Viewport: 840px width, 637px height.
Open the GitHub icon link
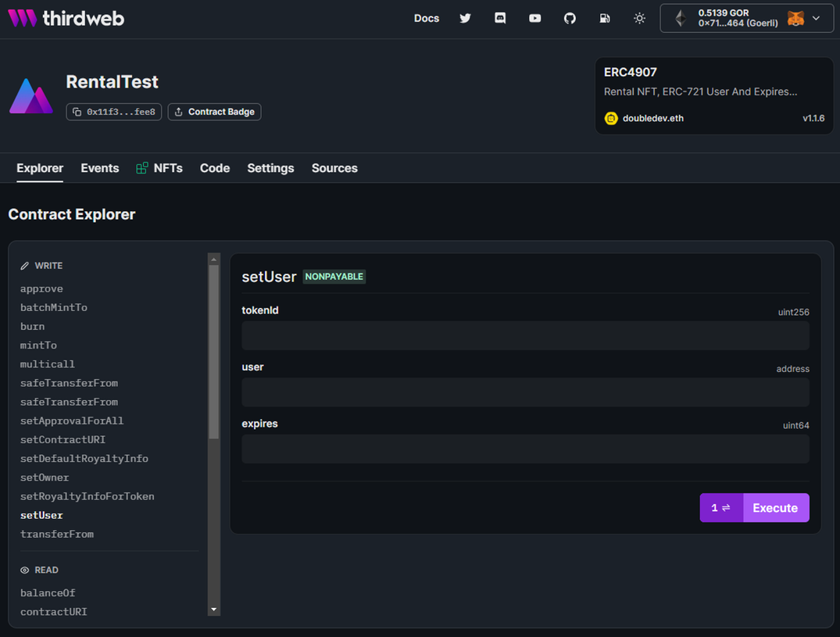click(570, 18)
